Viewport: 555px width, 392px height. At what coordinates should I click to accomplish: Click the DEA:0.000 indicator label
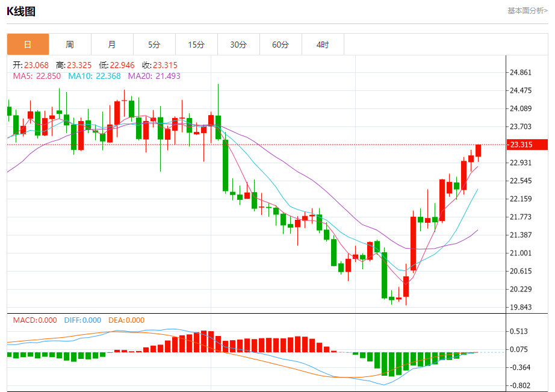[126, 320]
